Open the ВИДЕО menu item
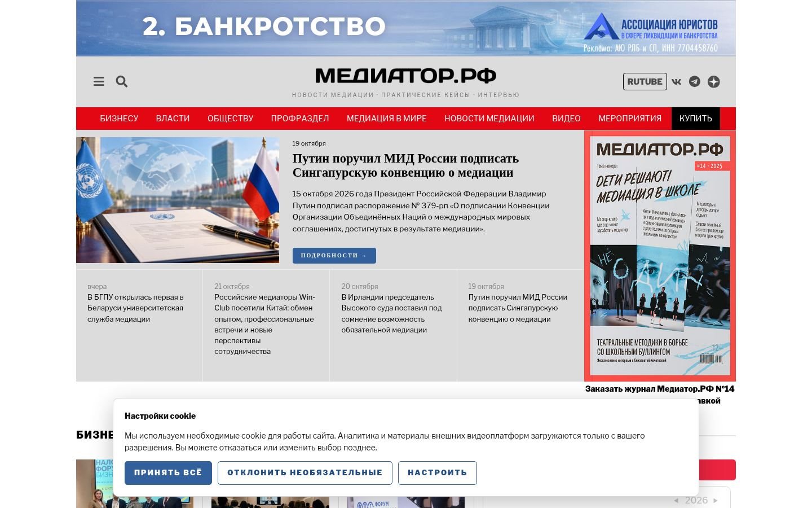The height and width of the screenshot is (508, 812). pos(566,119)
